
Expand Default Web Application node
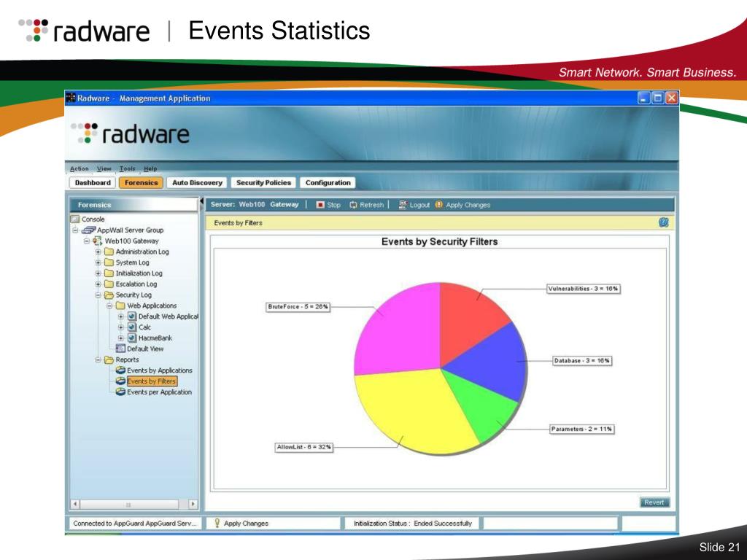point(121,316)
